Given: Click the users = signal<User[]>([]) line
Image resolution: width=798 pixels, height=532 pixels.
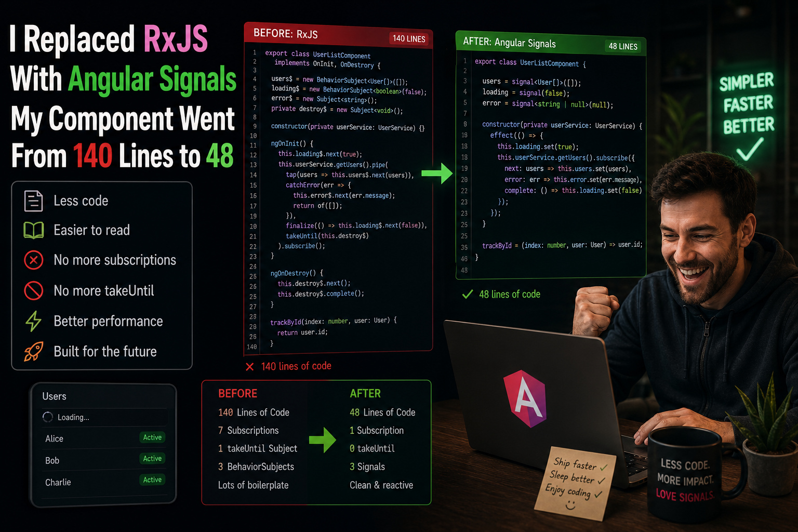Looking at the screenshot, I should 531,82.
